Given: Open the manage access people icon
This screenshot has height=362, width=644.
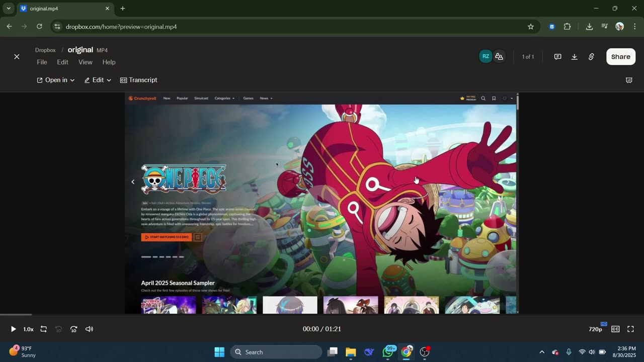Looking at the screenshot, I should tap(499, 56).
